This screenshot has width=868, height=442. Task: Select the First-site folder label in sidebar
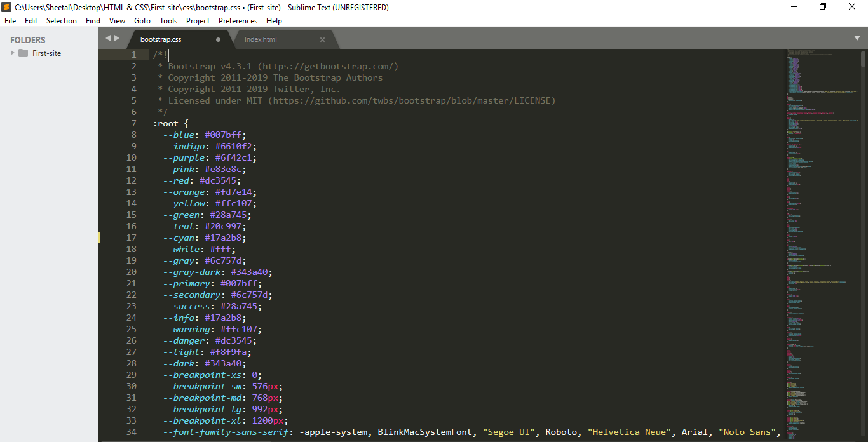(x=46, y=53)
